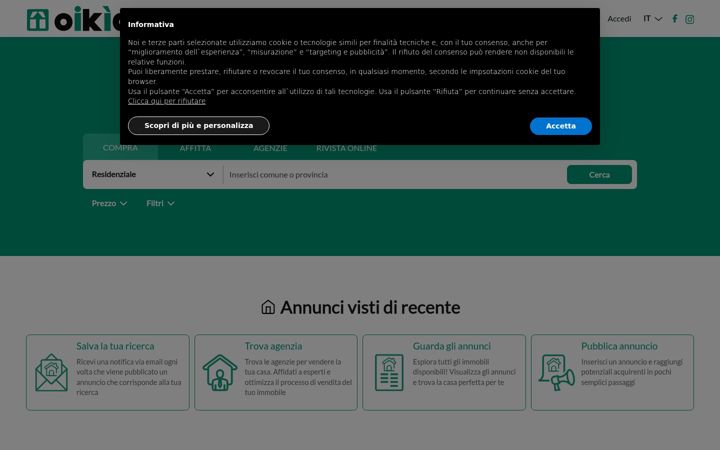
Task: Open the Oikia Instagram page icon
Action: [x=689, y=19]
